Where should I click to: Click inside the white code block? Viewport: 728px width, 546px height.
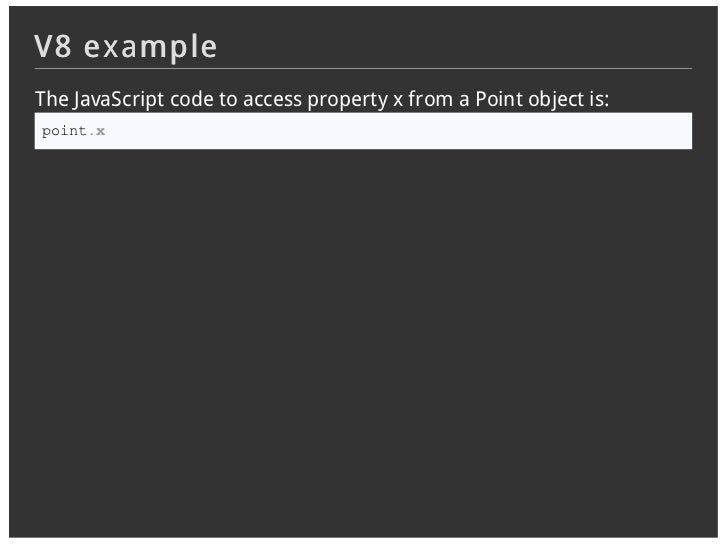point(363,131)
